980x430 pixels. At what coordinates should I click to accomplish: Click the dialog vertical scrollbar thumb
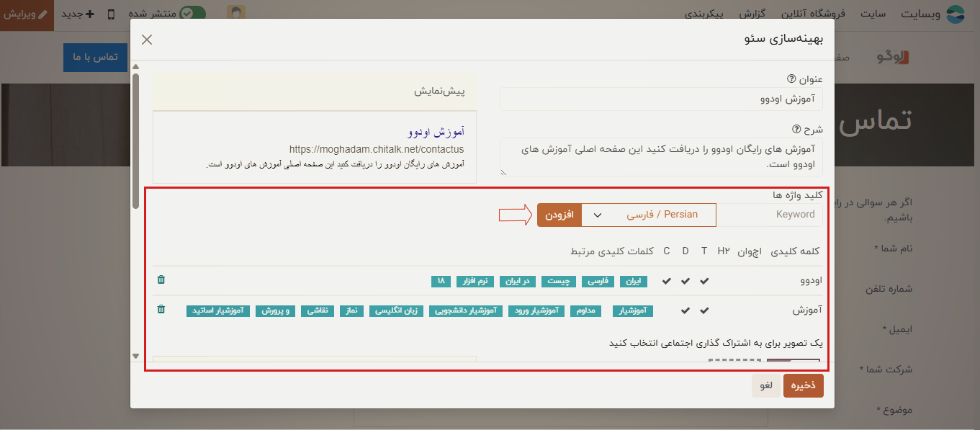point(135,141)
